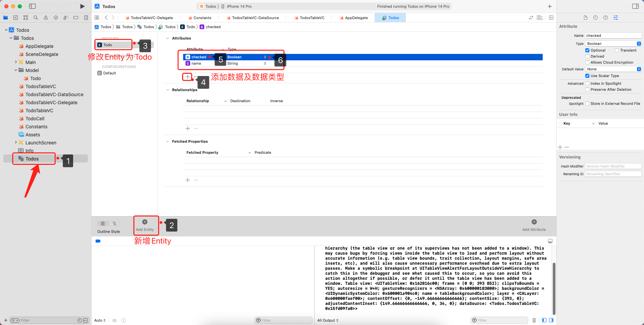Viewport: 644px width, 325px height.
Task: Switch to TodosTableVC-DataSource tab
Action: pos(253,18)
